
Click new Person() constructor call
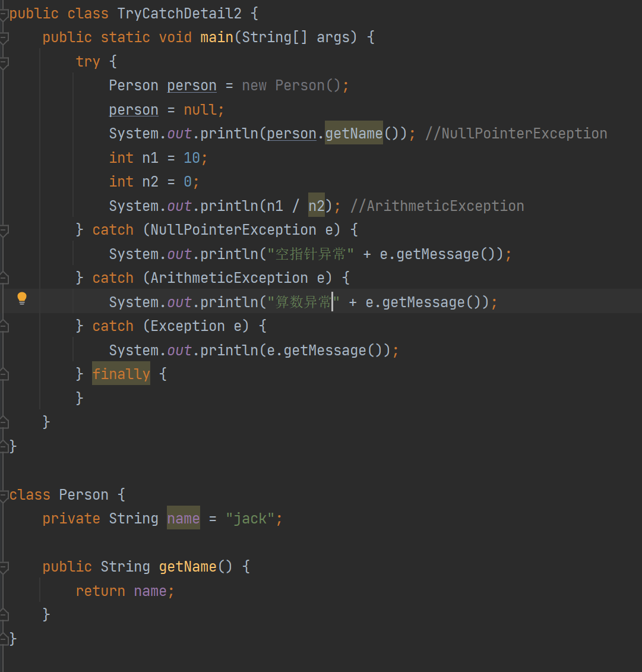(x=291, y=86)
